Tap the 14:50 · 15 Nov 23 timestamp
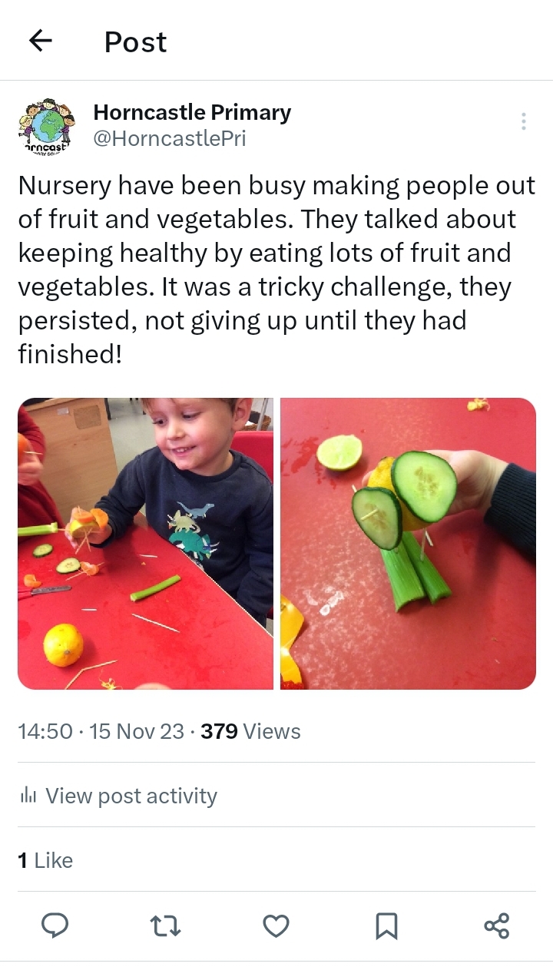553x980 pixels. click(x=101, y=731)
